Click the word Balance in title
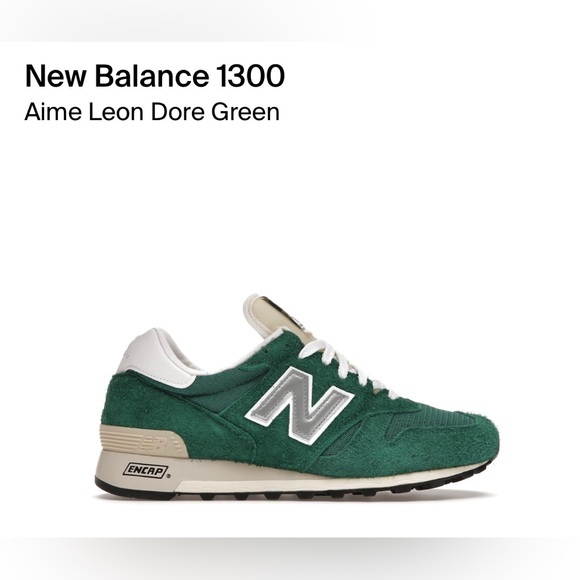Image resolution: width=580 pixels, height=580 pixels. point(152,76)
